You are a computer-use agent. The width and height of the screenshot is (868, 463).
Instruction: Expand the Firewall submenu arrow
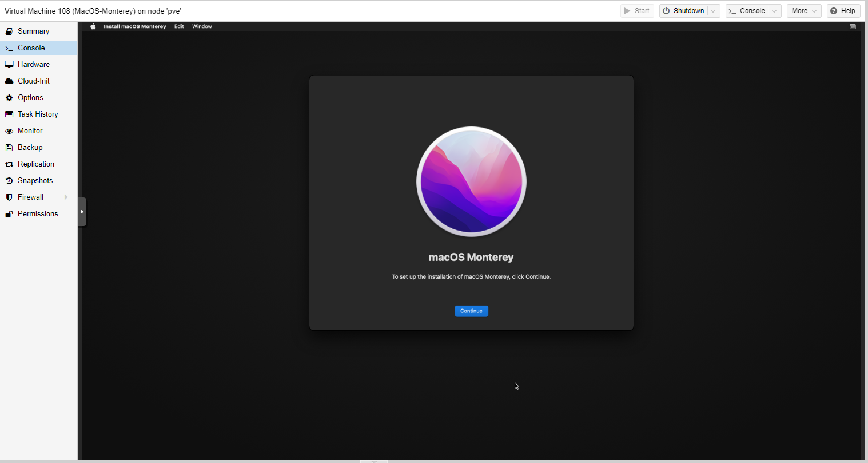click(x=66, y=197)
